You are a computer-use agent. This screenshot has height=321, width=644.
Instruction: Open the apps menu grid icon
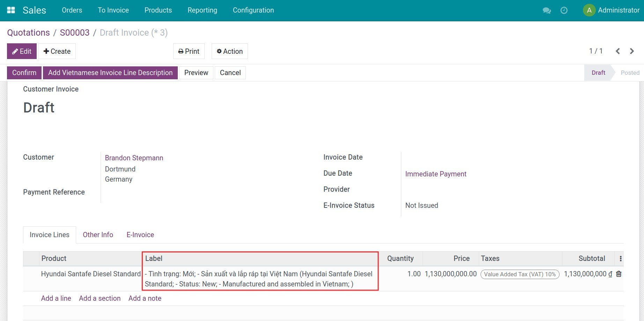pyautogui.click(x=11, y=9)
